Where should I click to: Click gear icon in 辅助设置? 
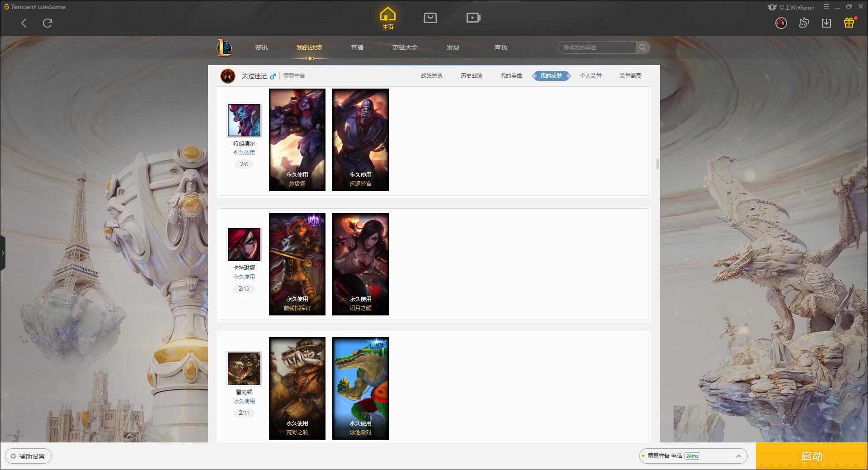coord(13,456)
